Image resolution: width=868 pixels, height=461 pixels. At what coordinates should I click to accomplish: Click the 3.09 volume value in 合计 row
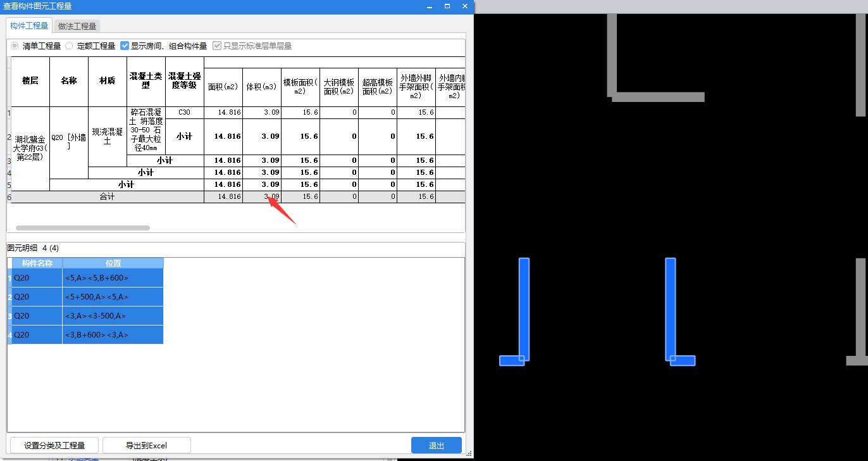pyautogui.click(x=262, y=197)
